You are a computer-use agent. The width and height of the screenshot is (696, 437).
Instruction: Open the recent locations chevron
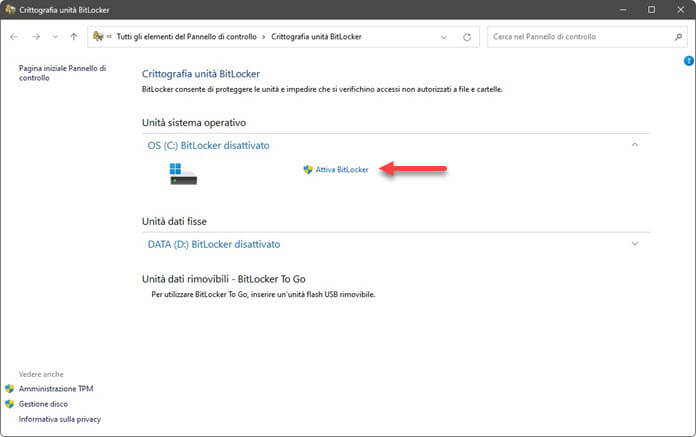(55, 37)
